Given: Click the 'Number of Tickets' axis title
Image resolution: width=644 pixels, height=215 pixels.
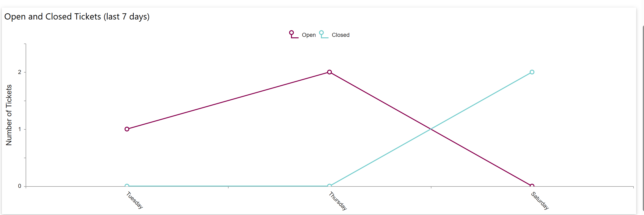Looking at the screenshot, I should (x=9, y=115).
